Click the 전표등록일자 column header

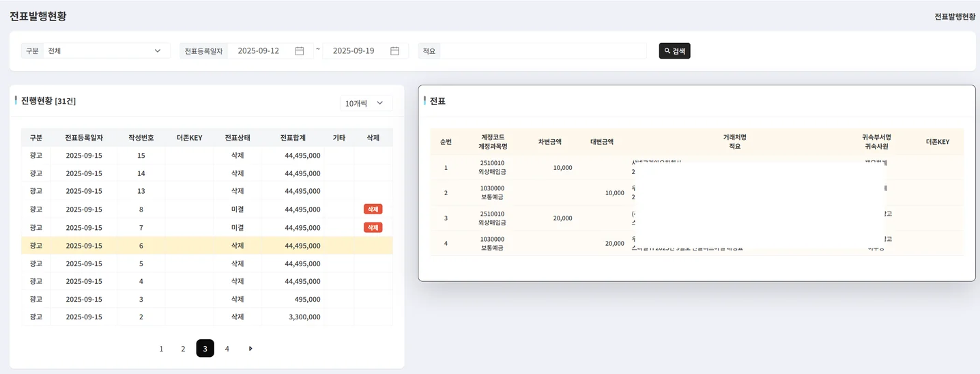[x=84, y=137]
